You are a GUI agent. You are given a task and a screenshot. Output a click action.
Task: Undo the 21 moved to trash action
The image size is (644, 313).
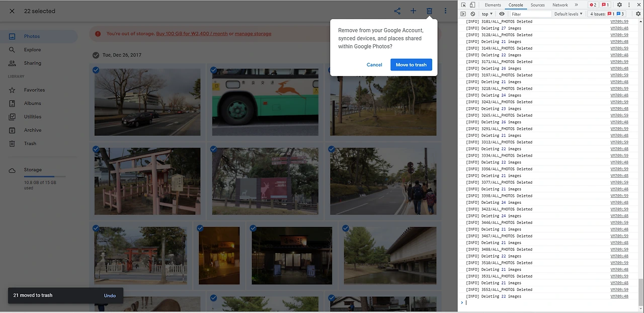tap(110, 295)
